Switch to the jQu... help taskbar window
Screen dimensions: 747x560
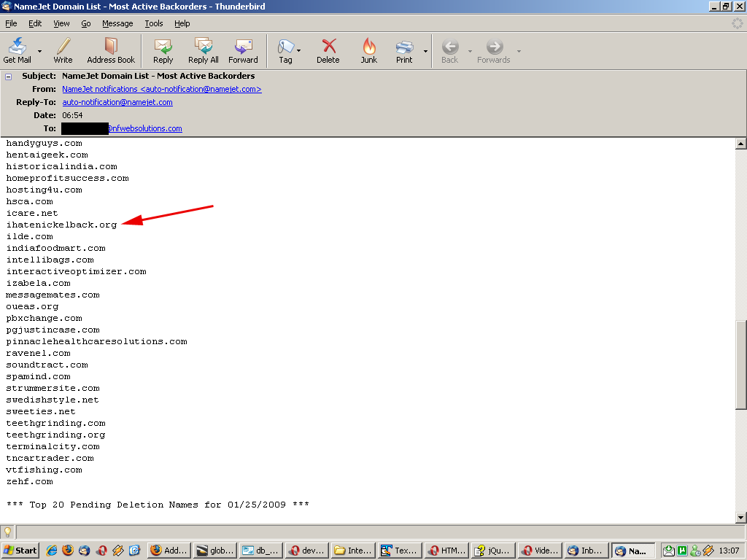pyautogui.click(x=492, y=551)
